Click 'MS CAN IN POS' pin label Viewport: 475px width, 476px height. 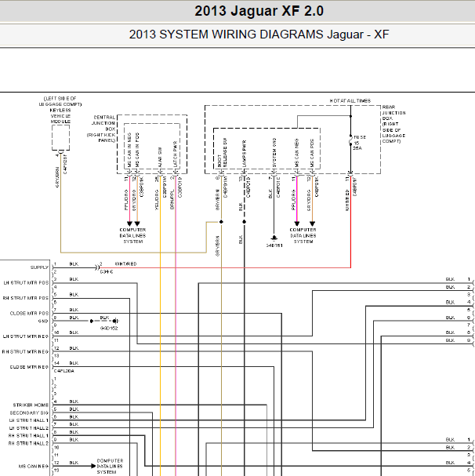click(137, 150)
